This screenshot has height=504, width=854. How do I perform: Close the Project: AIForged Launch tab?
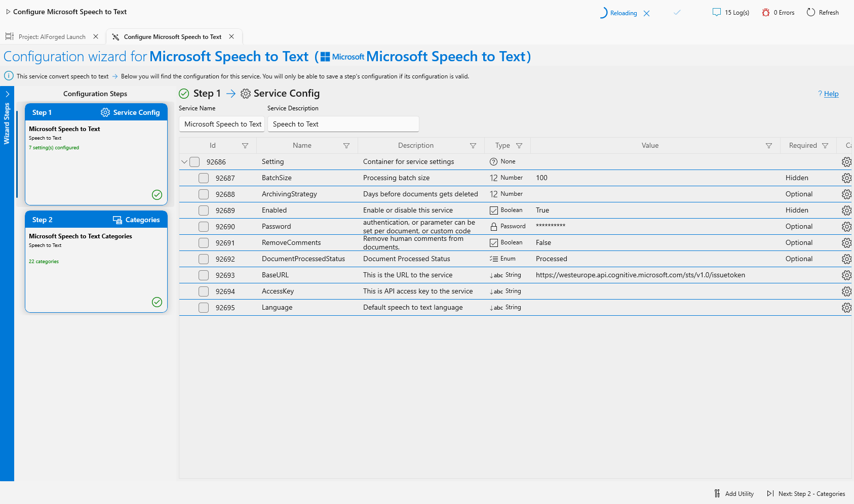coord(96,36)
